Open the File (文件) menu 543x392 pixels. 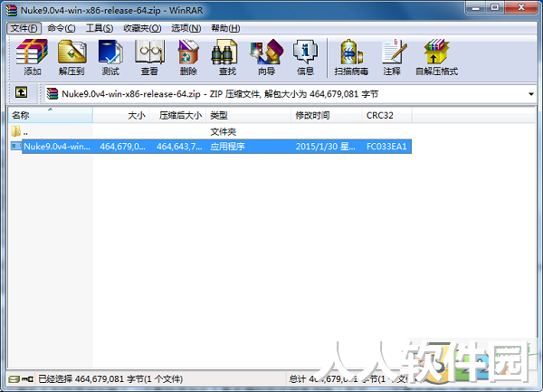click(24, 28)
